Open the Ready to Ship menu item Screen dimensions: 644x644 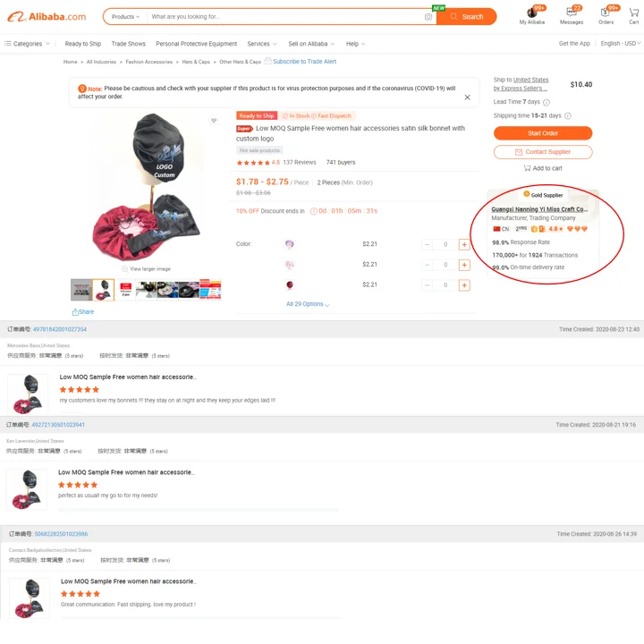(83, 44)
